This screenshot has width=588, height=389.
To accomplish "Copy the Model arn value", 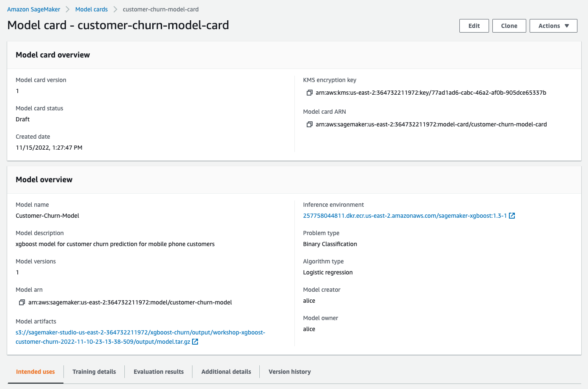I will (x=22, y=302).
